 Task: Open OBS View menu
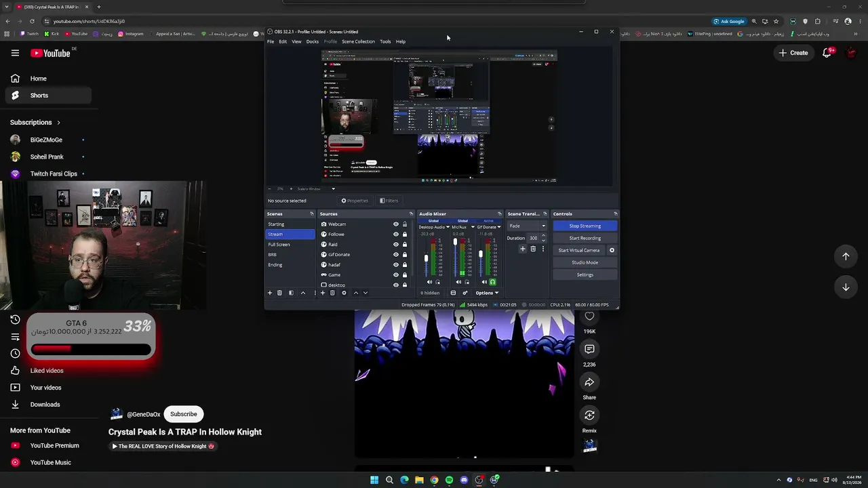tap(296, 42)
